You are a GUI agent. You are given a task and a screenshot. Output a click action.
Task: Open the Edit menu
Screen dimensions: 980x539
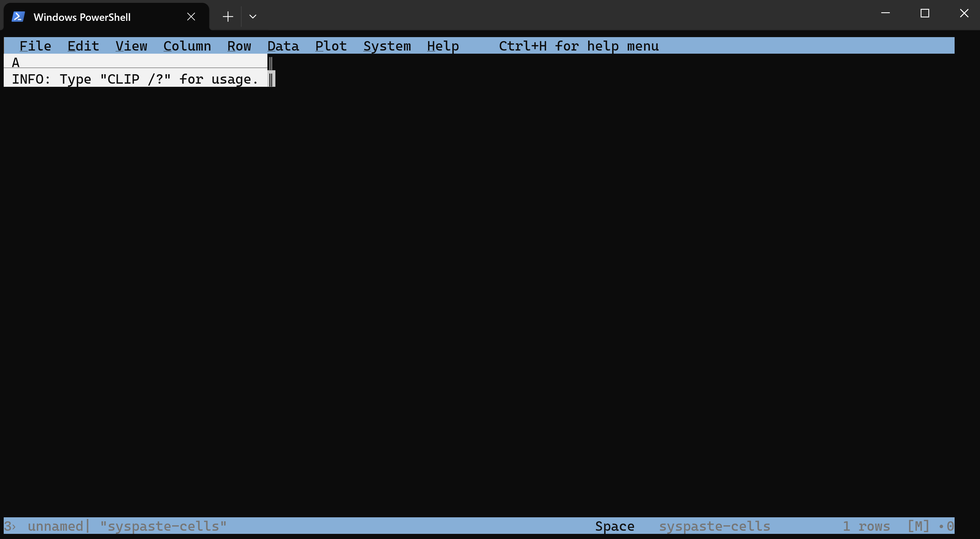pyautogui.click(x=83, y=46)
